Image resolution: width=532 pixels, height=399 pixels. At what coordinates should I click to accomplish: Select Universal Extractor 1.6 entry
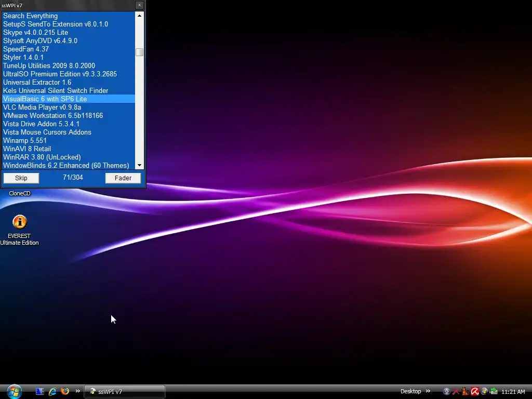[x=69, y=83]
